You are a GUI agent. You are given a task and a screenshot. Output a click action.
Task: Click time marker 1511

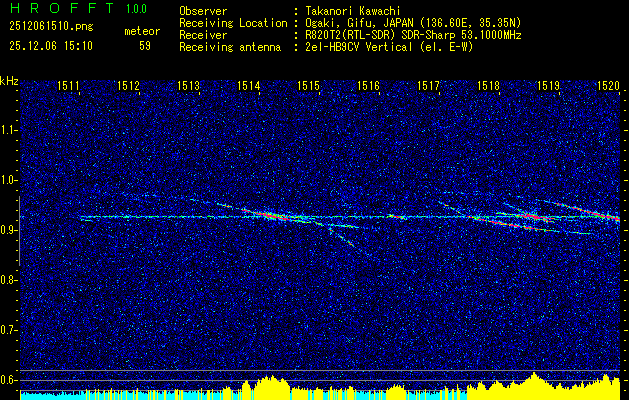(68, 85)
